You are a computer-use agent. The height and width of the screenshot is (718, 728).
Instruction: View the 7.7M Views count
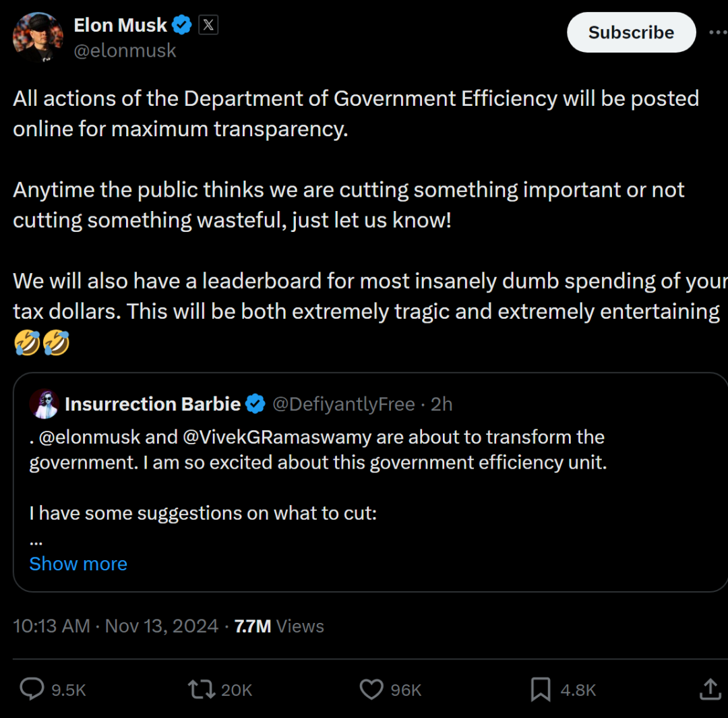pos(279,626)
